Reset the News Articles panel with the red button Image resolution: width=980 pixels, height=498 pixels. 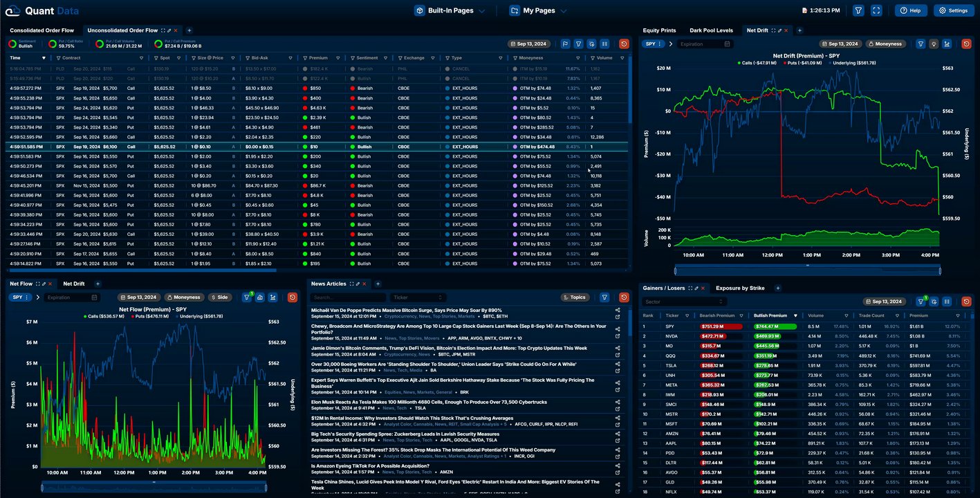625,297
